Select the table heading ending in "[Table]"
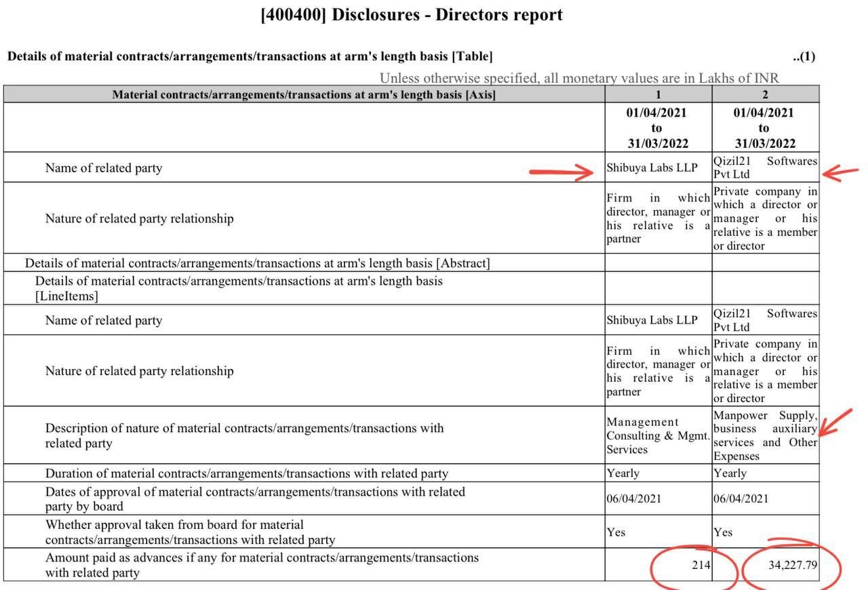This screenshot has height=590, width=868. 250,56
